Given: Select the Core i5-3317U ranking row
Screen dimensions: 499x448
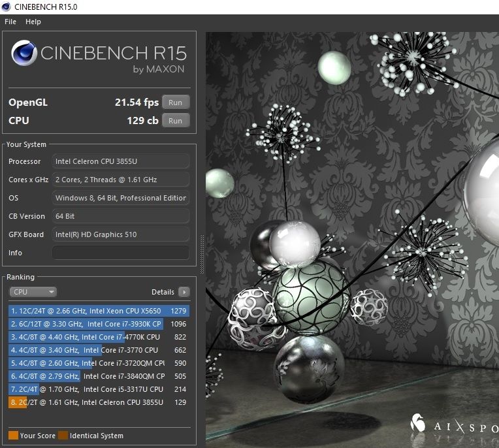Looking at the screenshot, I should (99, 389).
